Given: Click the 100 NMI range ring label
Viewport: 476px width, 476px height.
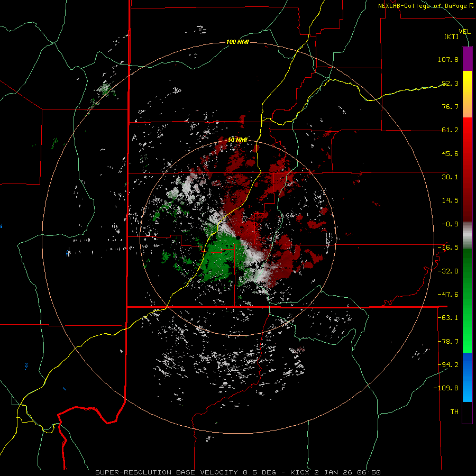Looking at the screenshot, I should (x=237, y=42).
